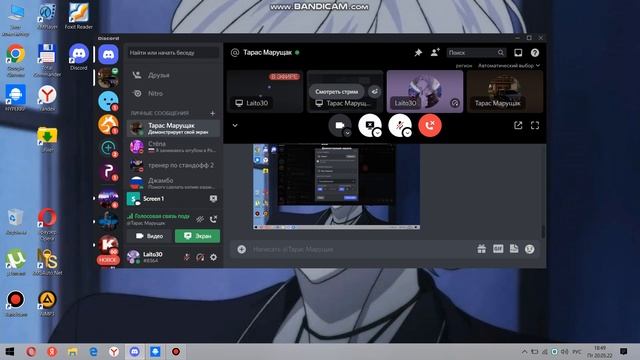This screenshot has height=360, width=640.
Task: Add friends to the DM with the person-plus icon
Action: [x=435, y=52]
